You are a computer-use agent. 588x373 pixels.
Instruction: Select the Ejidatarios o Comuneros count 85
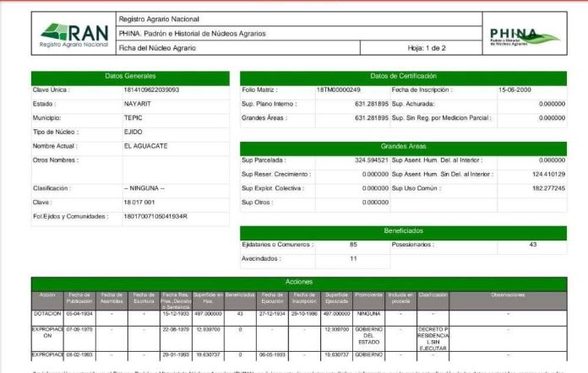(352, 245)
